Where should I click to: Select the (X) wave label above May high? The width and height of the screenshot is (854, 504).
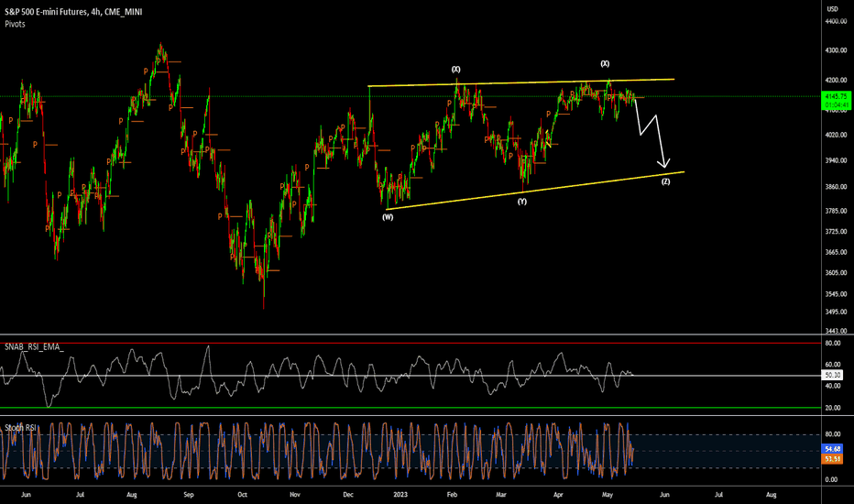pos(605,64)
